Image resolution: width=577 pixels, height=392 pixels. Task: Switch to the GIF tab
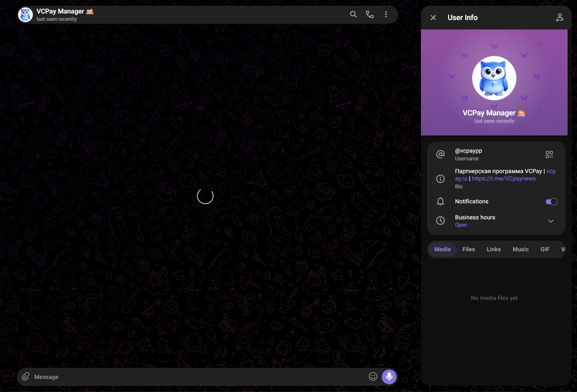click(x=545, y=249)
